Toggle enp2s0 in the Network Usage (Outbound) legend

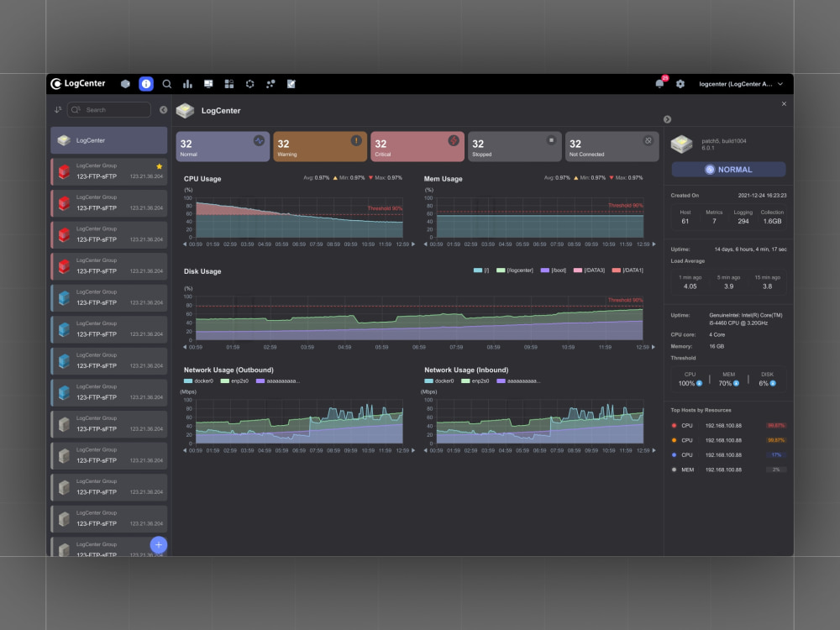click(234, 381)
